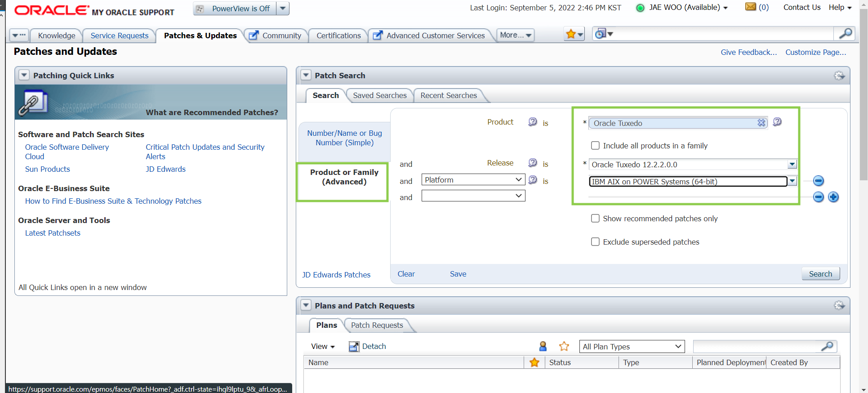Open the Platform filter type dropdown
This screenshot has width=868, height=393.
coord(473,179)
